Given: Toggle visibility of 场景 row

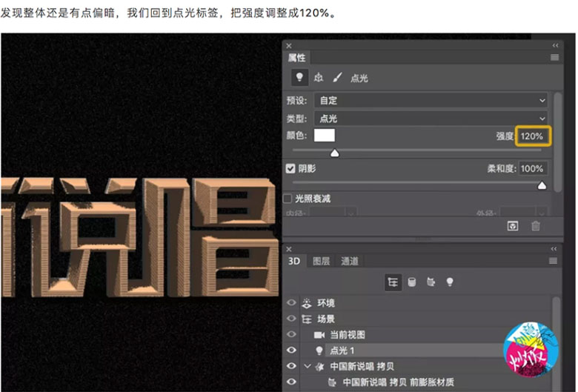Looking at the screenshot, I should 291,318.
